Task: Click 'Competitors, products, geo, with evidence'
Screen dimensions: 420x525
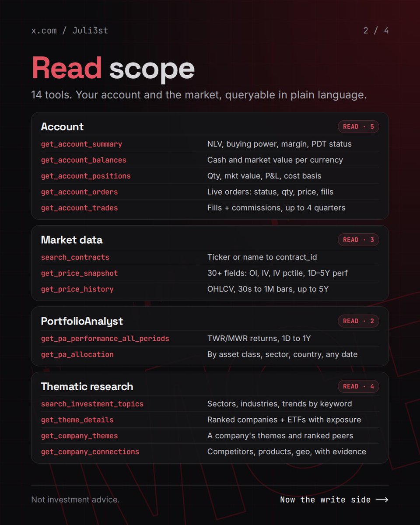Action: [287, 451]
